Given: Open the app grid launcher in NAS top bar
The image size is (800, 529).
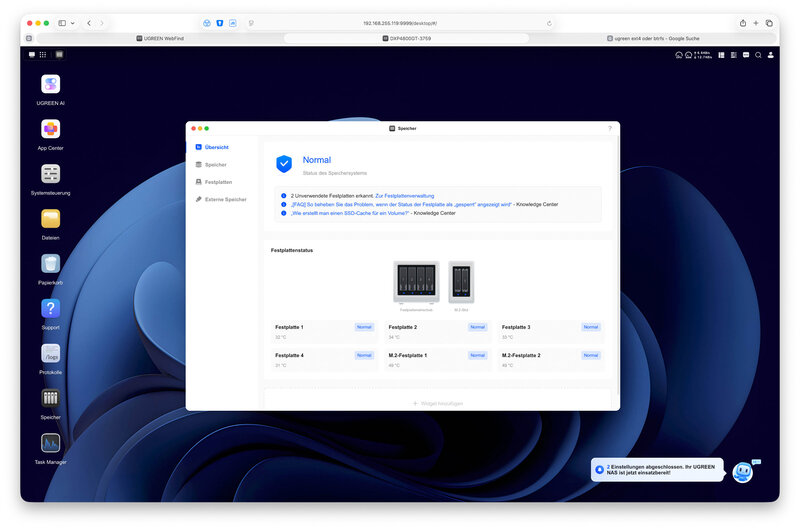Looking at the screenshot, I should (43, 55).
